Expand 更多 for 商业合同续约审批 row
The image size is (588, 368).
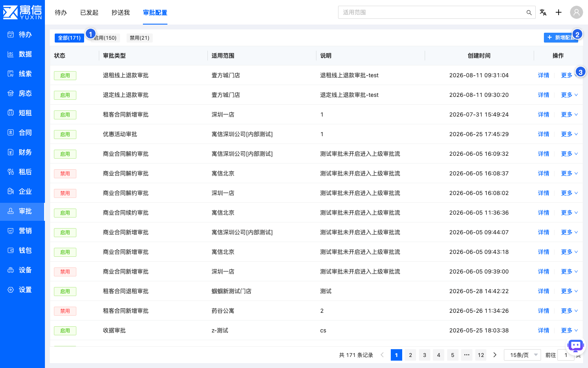pos(569,213)
